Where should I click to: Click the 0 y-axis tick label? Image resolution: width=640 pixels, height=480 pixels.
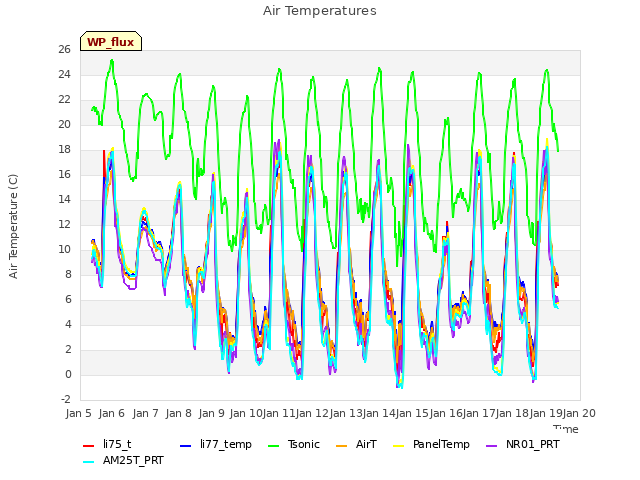click(68, 375)
